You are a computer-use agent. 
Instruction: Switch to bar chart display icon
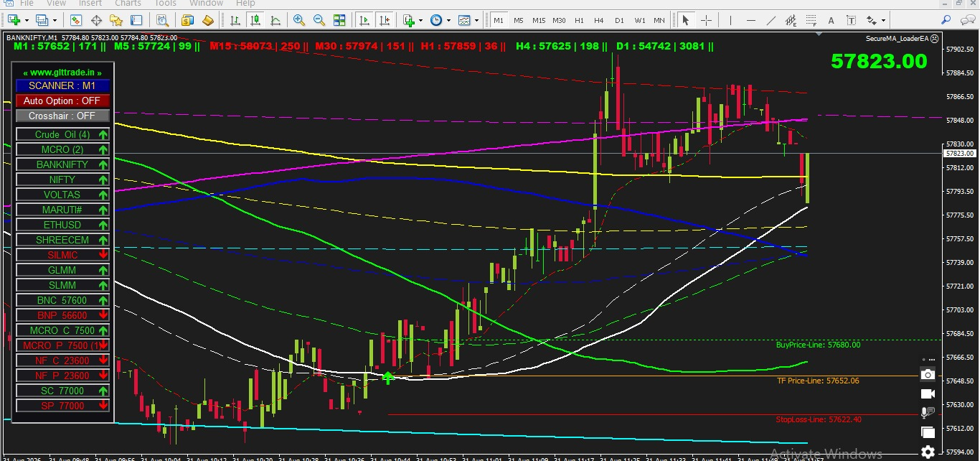tap(235, 20)
